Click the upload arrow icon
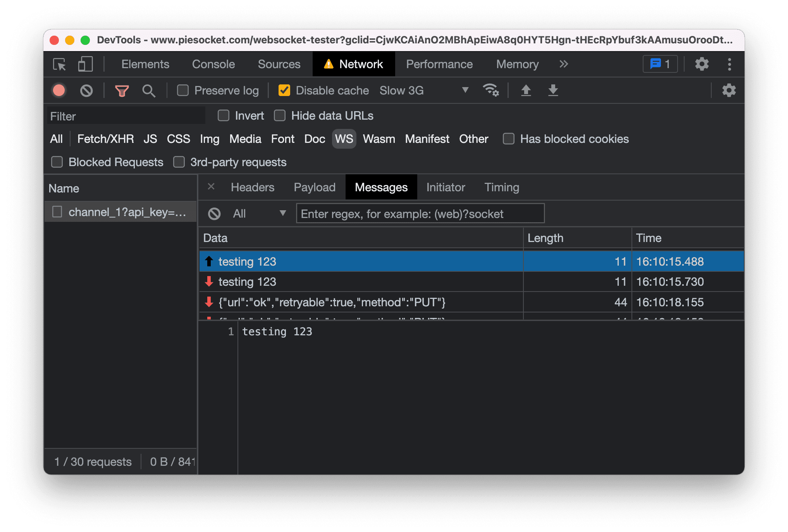788x532 pixels. (526, 90)
